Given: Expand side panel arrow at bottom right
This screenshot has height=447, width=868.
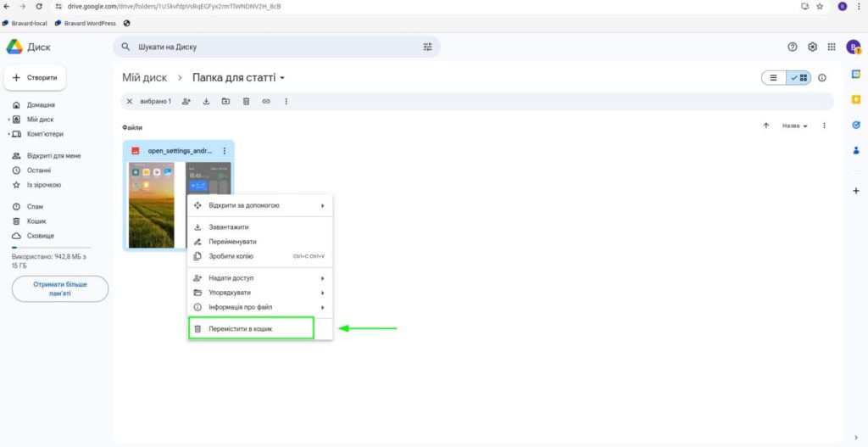Looking at the screenshot, I should tap(856, 438).
